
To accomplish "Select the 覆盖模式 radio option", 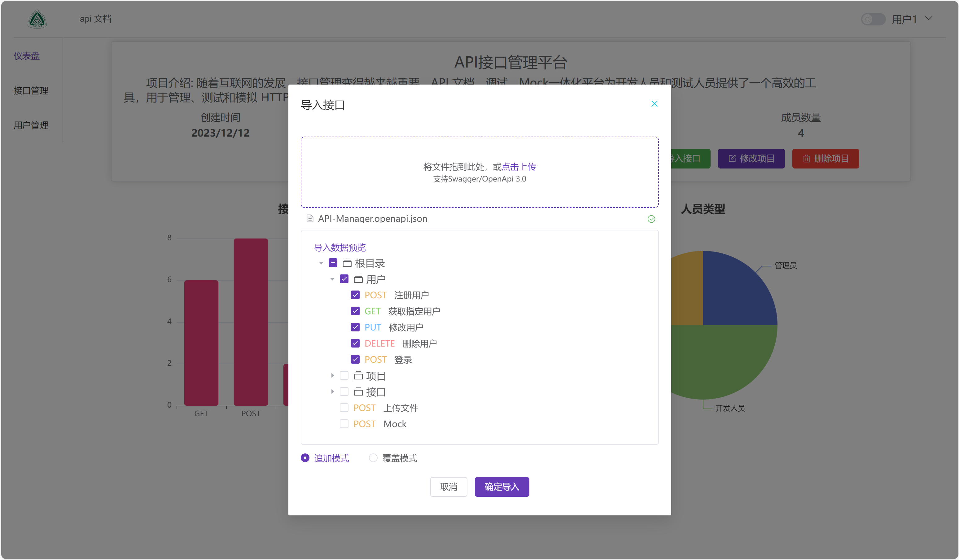I will (373, 458).
